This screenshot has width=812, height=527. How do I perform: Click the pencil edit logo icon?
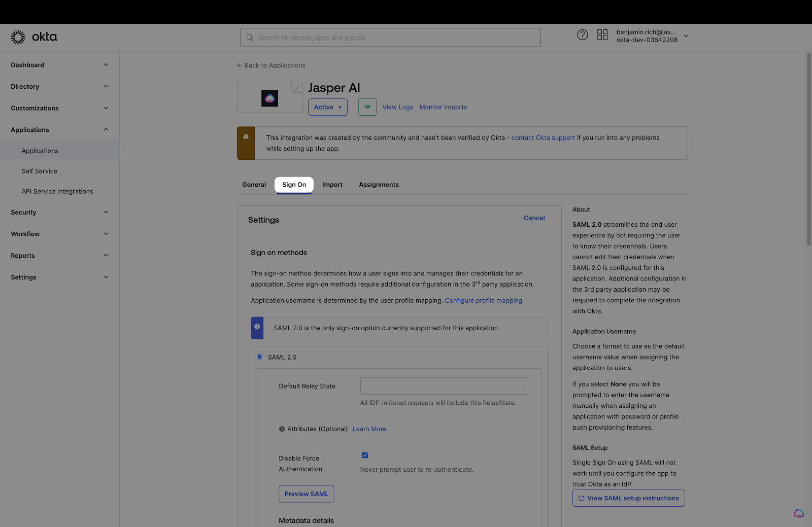pyautogui.click(x=297, y=88)
